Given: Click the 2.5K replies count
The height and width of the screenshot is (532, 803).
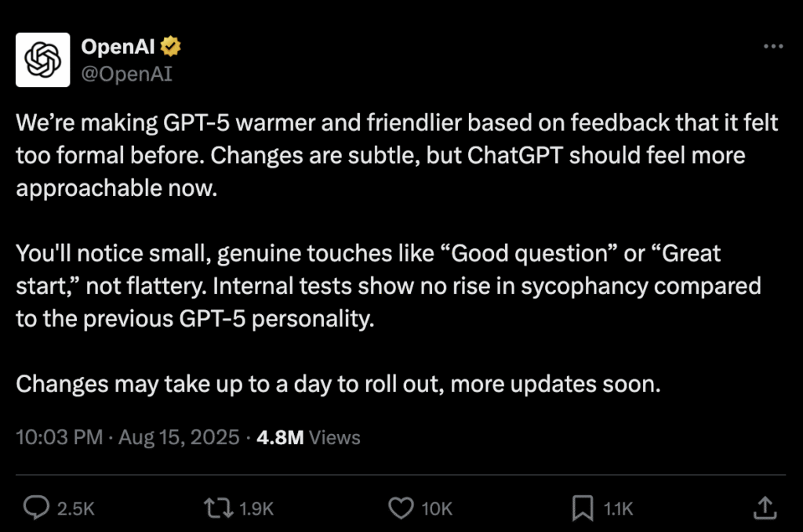Looking at the screenshot, I should tap(76, 509).
